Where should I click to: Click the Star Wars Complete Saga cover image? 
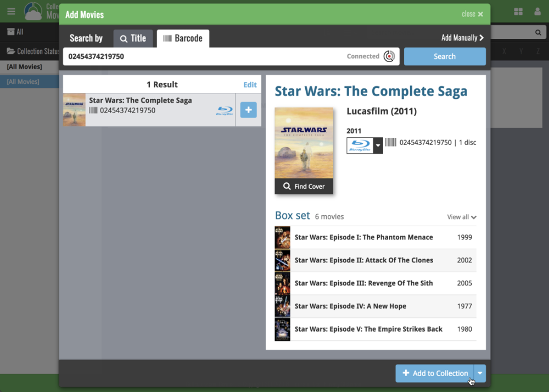tap(304, 143)
